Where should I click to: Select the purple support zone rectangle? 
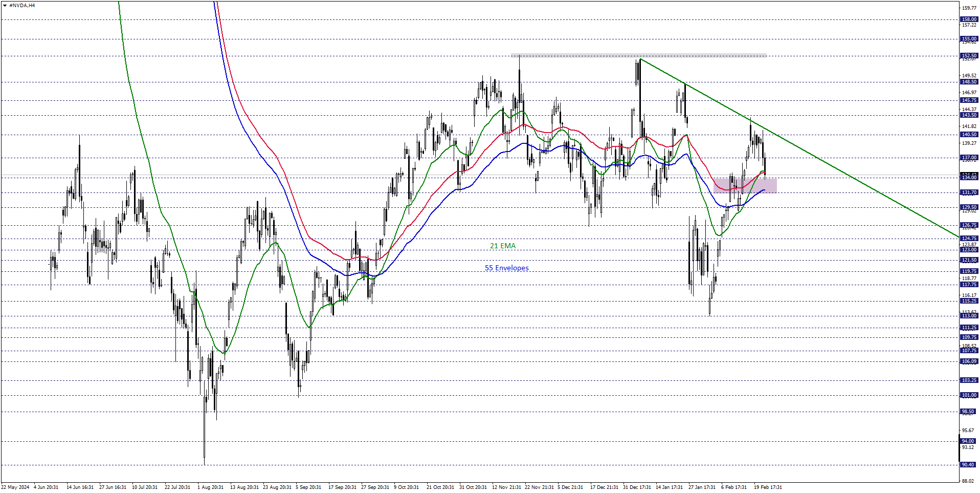tap(745, 185)
